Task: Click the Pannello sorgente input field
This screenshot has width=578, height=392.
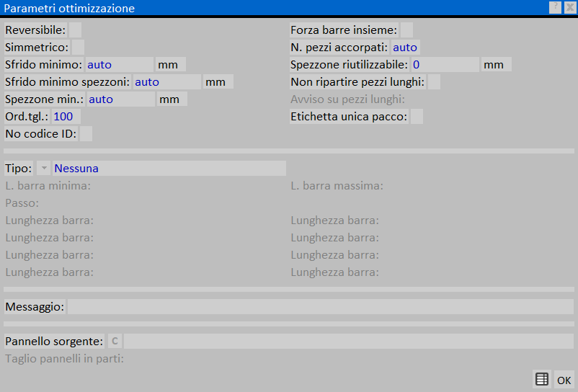Action: pos(349,341)
